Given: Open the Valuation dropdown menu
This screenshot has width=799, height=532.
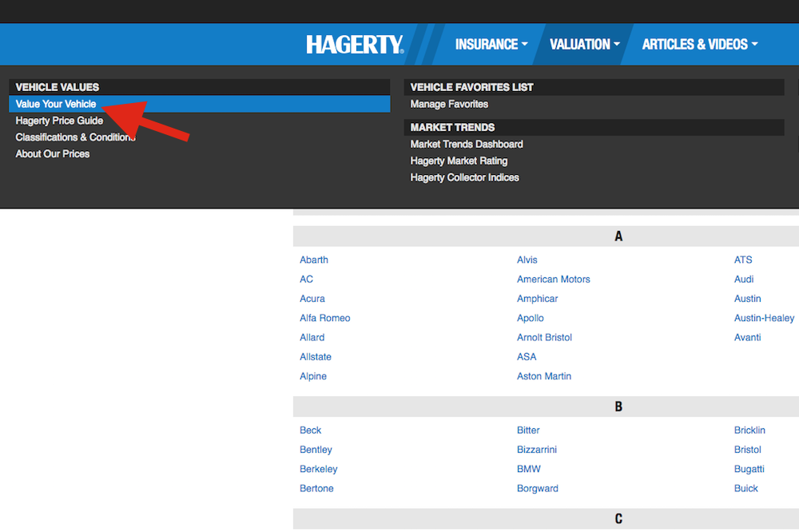Looking at the screenshot, I should (585, 45).
